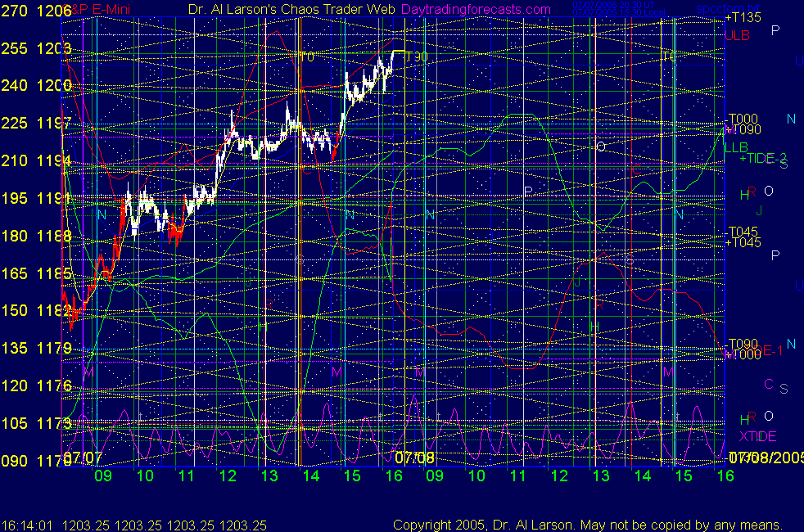Click the "16:14:01" status time

tap(27, 525)
